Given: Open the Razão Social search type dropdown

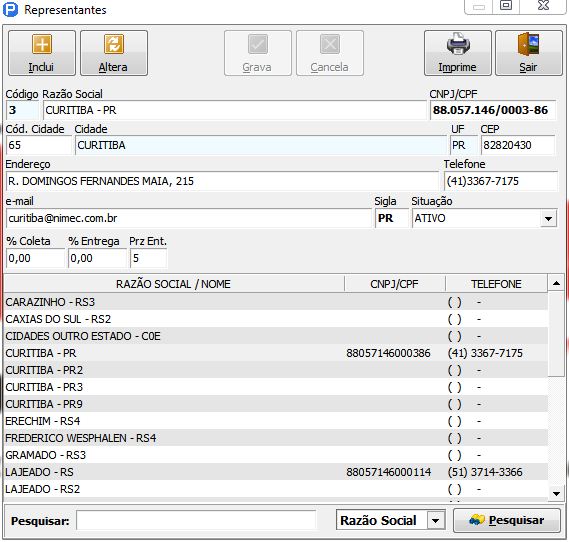Looking at the screenshot, I should tap(435, 521).
